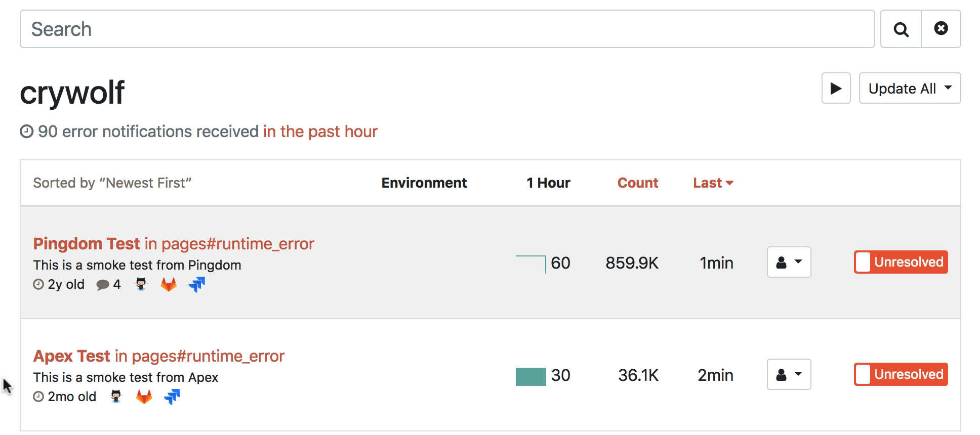980x435 pixels.
Task: Open the GitLab icon on Apex Test
Action: (x=144, y=397)
